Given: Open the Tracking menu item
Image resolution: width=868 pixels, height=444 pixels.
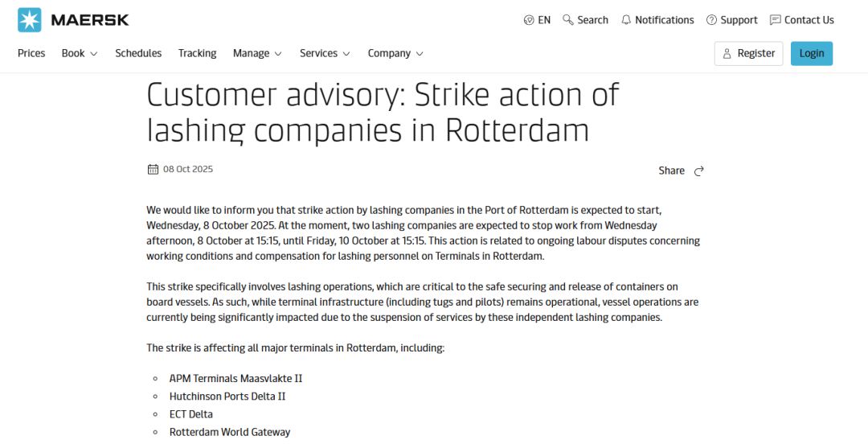Looking at the screenshot, I should [197, 53].
